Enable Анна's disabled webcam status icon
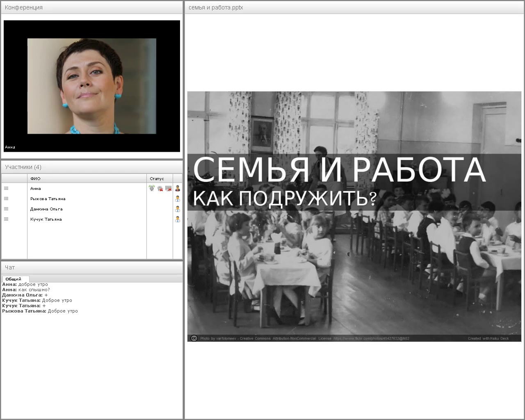The height and width of the screenshot is (420, 525). (x=160, y=189)
